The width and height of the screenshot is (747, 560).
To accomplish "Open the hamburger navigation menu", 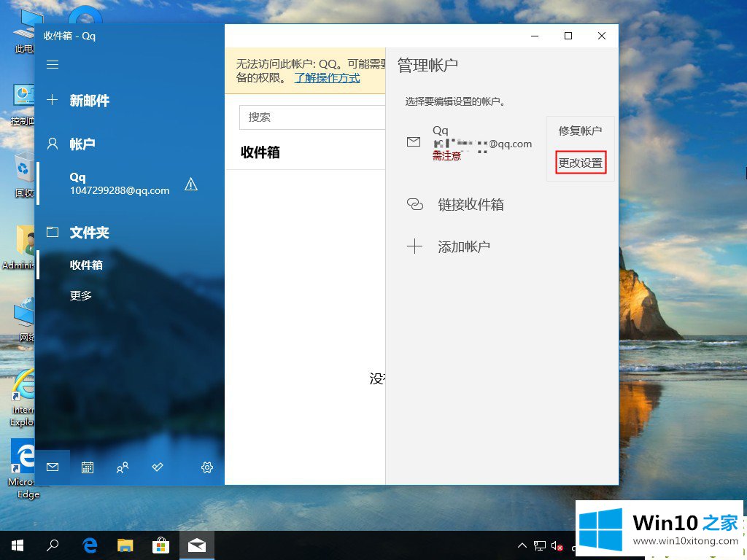I will [53, 64].
